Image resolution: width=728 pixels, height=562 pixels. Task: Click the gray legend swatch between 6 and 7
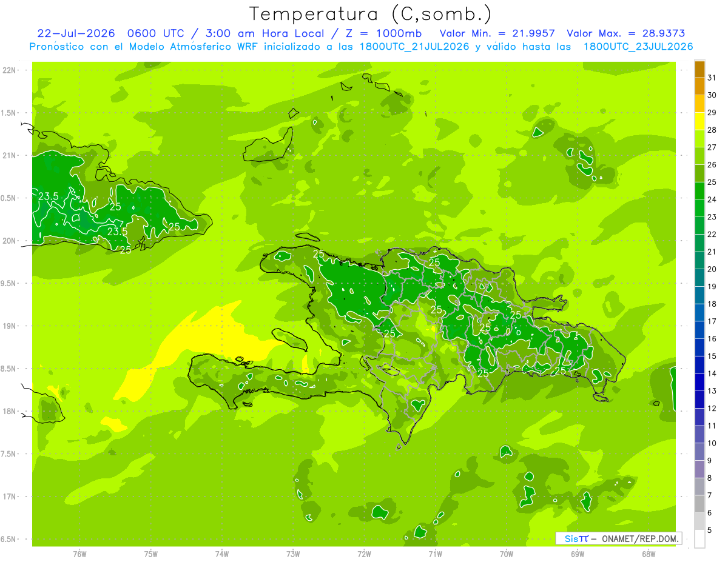click(699, 504)
